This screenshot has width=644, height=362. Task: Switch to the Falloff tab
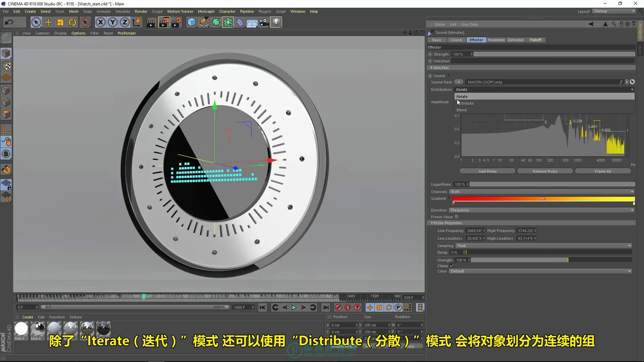tap(536, 40)
